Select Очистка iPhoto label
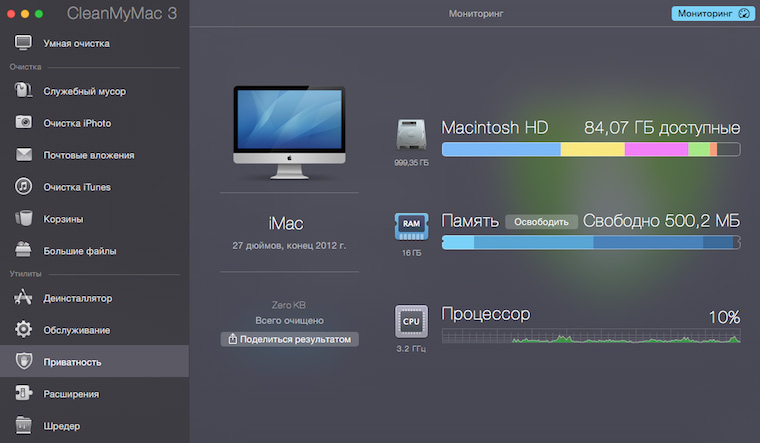The height and width of the screenshot is (443, 760). [77, 123]
